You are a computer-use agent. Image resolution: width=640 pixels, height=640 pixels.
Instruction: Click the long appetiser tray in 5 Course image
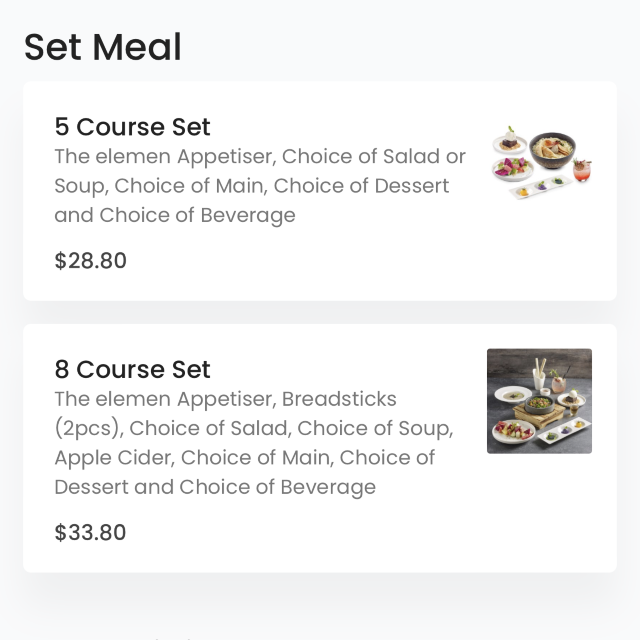540,187
